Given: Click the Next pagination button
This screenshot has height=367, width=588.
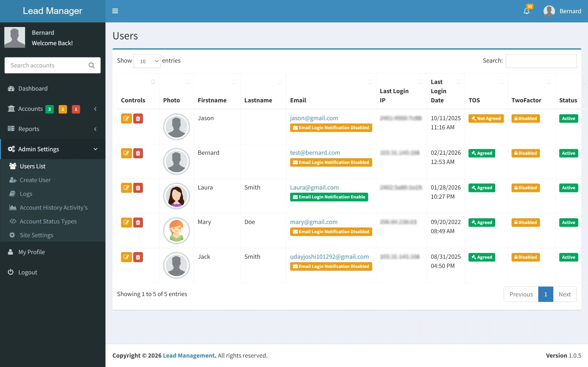Looking at the screenshot, I should [564, 294].
